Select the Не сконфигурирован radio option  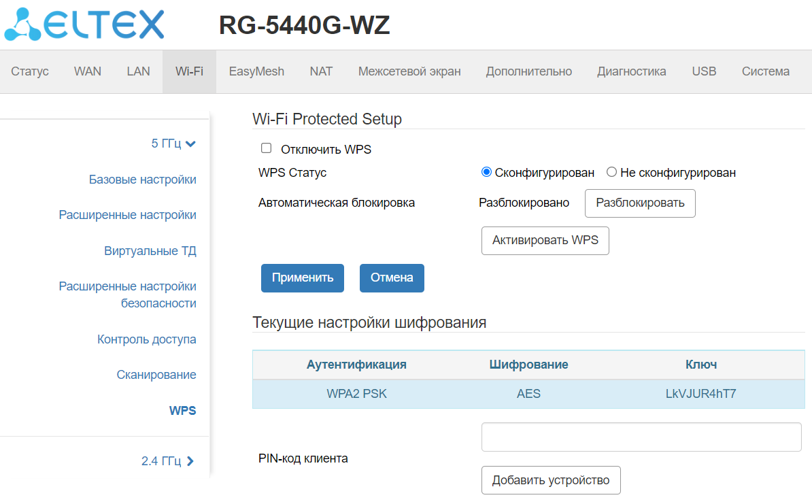pyautogui.click(x=611, y=172)
